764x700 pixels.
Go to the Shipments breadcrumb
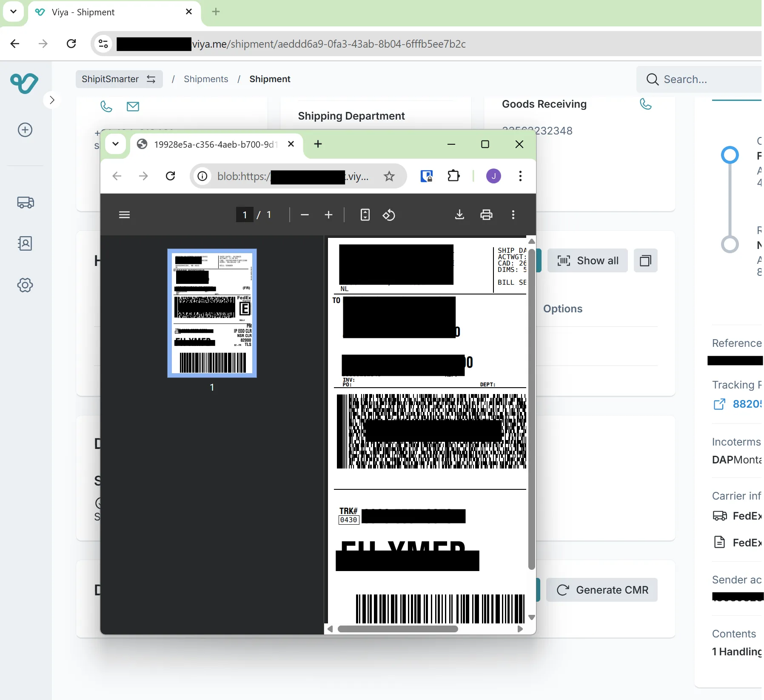206,79
